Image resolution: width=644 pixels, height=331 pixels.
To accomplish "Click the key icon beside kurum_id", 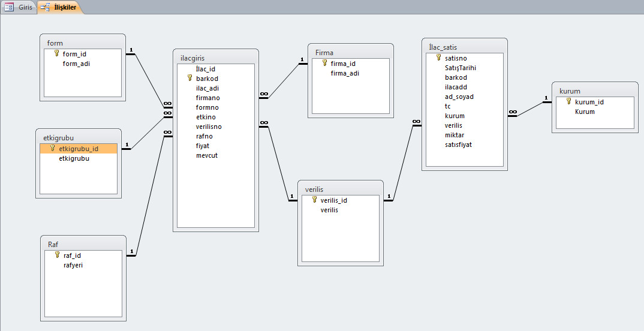I will [x=568, y=101].
